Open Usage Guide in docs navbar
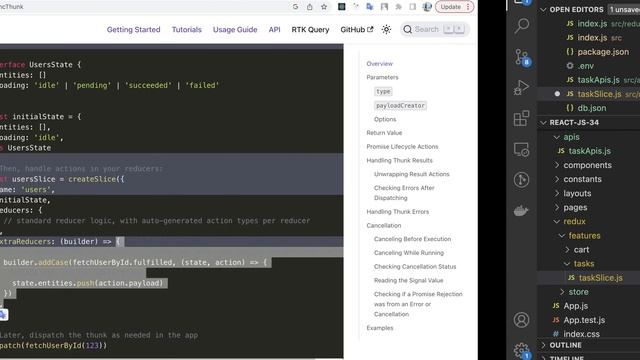This screenshot has width=640, height=360. click(x=235, y=29)
